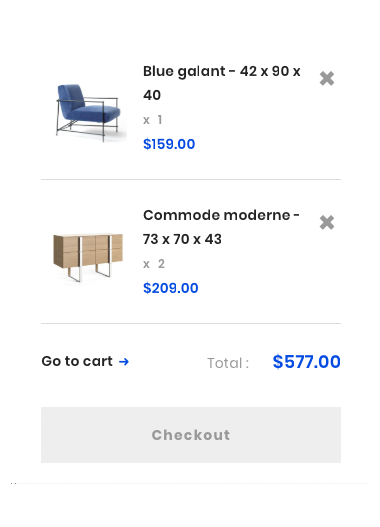Image resolution: width=380 pixels, height=527 pixels.
Task: Remove Blue galant from the cart
Action: point(327,79)
